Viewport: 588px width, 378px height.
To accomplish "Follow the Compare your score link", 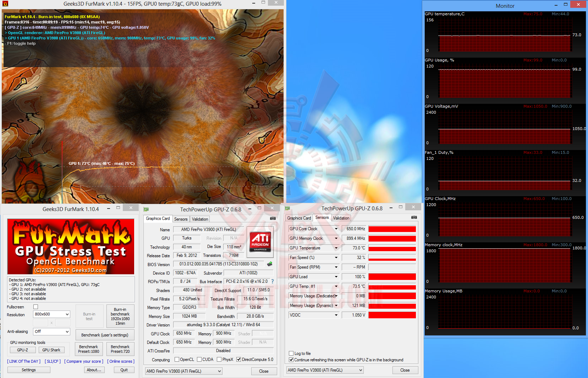I will point(84,361).
